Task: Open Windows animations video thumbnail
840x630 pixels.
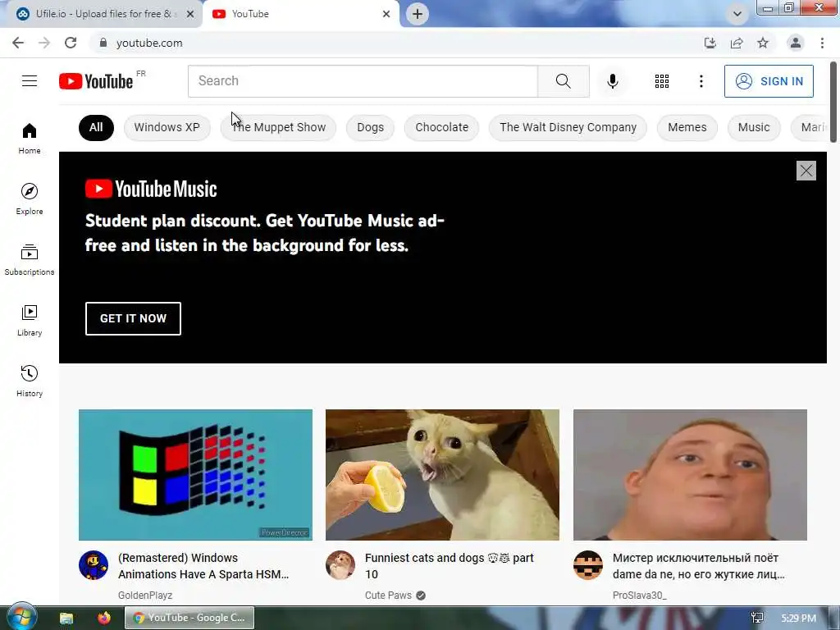Action: (x=195, y=475)
